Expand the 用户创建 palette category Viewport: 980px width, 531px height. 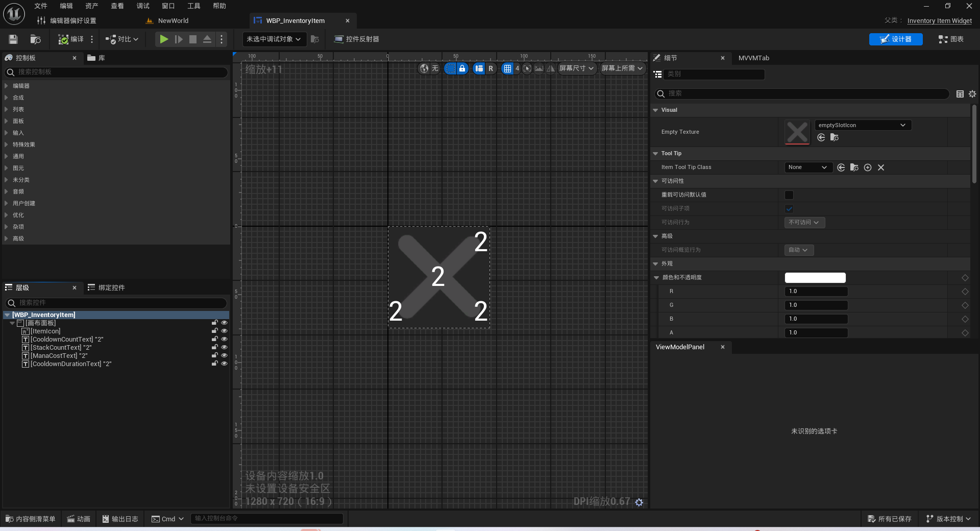[x=6, y=203]
